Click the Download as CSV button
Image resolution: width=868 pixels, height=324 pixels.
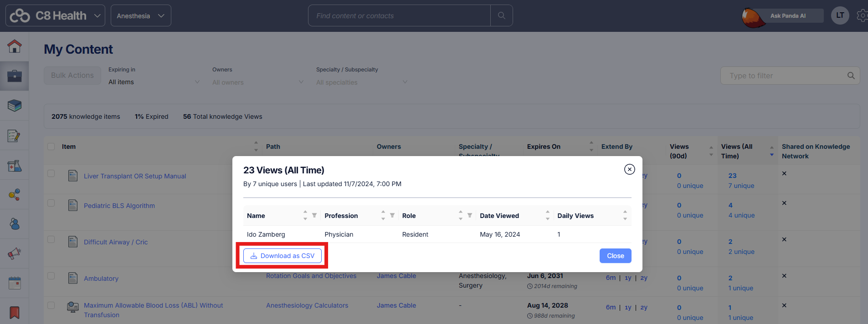click(x=282, y=256)
